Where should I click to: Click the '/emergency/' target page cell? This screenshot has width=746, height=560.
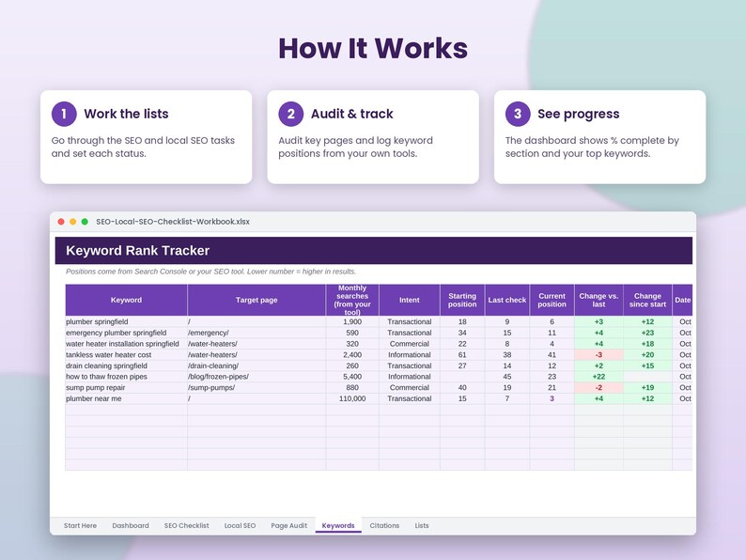pos(256,333)
